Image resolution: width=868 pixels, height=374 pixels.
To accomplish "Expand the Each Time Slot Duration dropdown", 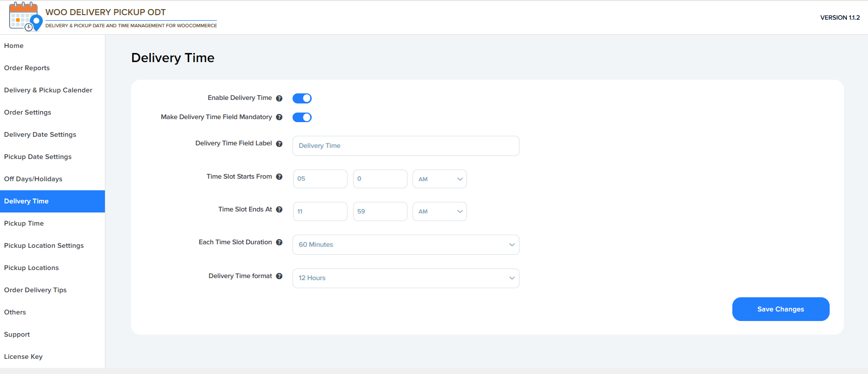I will (406, 245).
